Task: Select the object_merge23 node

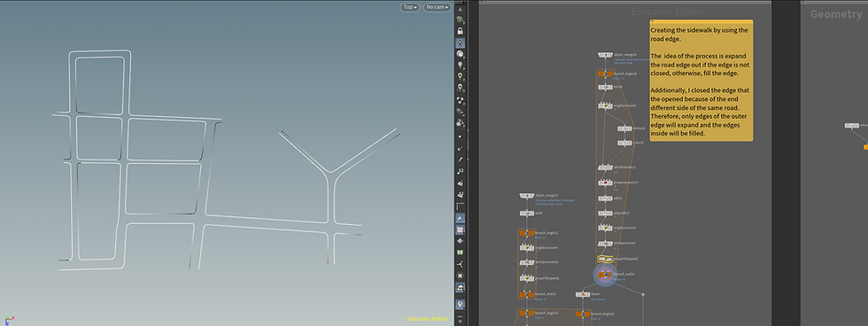Action: point(527,196)
